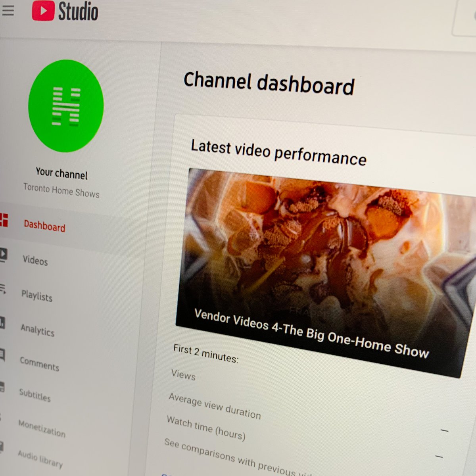The width and height of the screenshot is (476, 476).
Task: Click the Analytics chart icon
Action: (2, 322)
